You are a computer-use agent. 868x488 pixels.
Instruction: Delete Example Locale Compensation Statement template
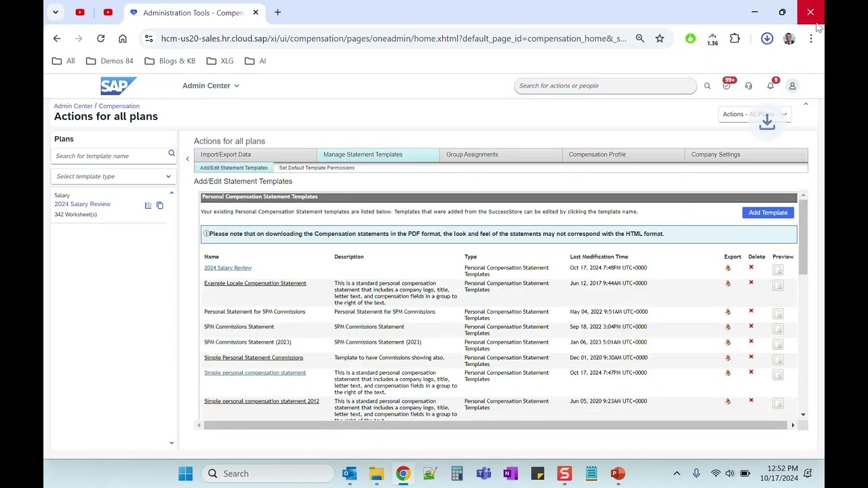(x=751, y=283)
